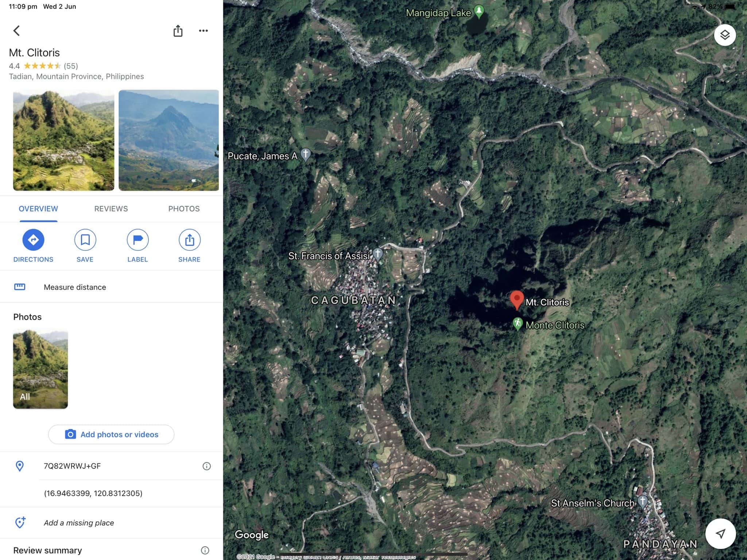Tap the Review summary heading
This screenshot has width=747, height=560.
pyautogui.click(x=47, y=550)
